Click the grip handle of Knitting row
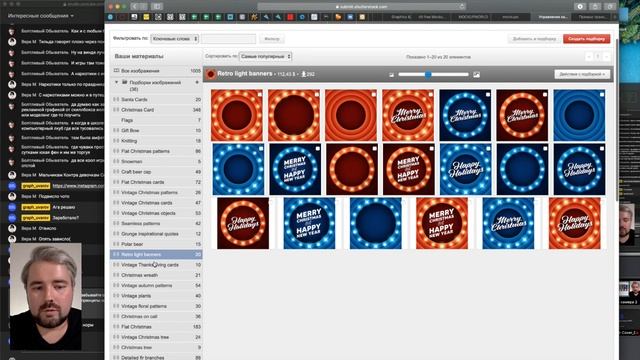The height and width of the screenshot is (360, 640). [x=116, y=141]
